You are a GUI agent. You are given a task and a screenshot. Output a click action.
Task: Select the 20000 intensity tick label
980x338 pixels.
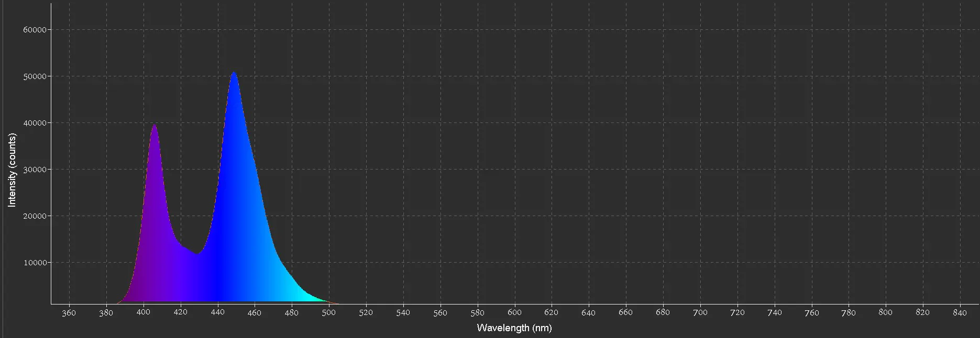[35, 216]
